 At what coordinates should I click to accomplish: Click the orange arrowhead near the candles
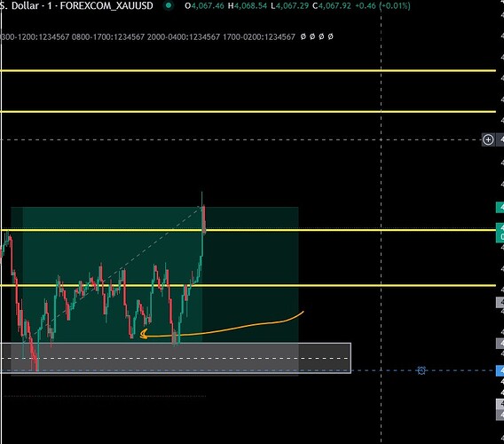[x=144, y=334]
